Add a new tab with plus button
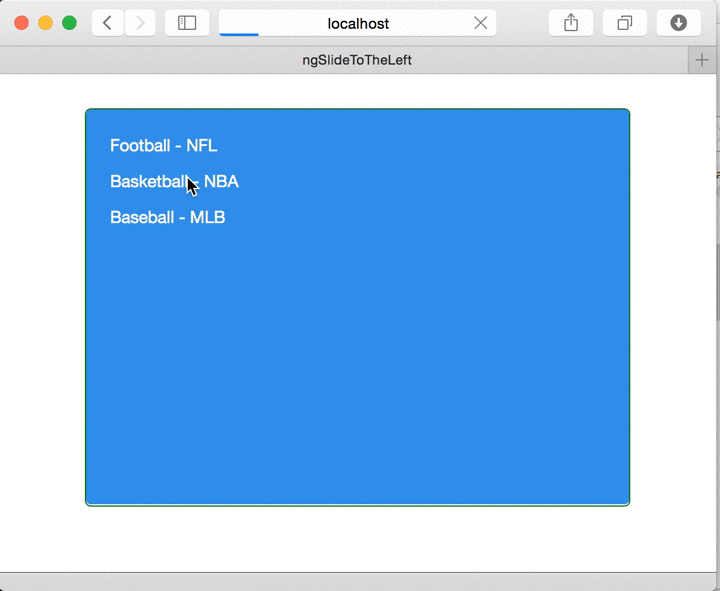Viewport: 720px width, 591px height. pos(701,60)
